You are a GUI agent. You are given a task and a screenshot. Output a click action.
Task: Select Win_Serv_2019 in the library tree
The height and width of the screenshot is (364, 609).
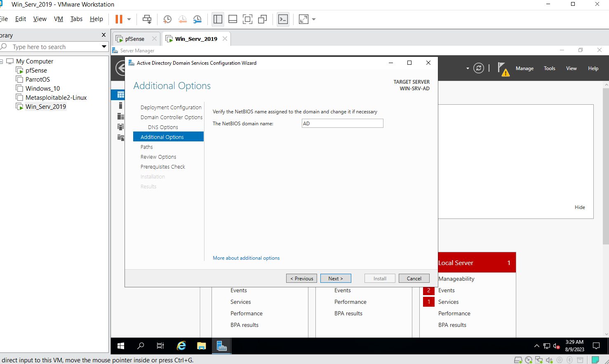[45, 107]
